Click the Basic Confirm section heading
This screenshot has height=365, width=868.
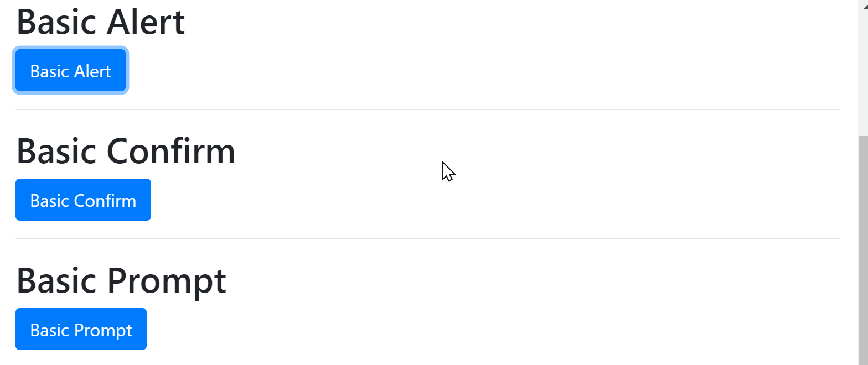pyautogui.click(x=125, y=151)
